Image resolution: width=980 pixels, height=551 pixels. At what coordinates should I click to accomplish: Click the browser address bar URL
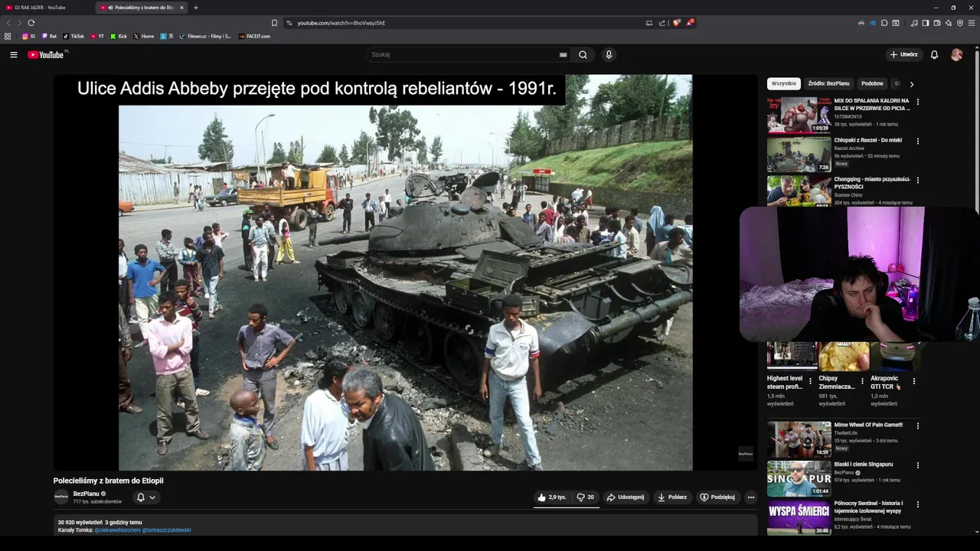point(341,23)
